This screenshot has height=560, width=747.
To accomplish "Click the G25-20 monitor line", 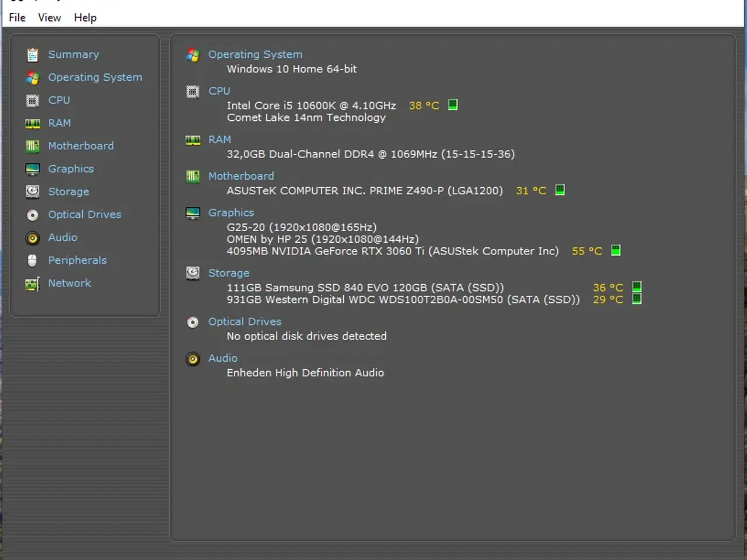I will 302,227.
